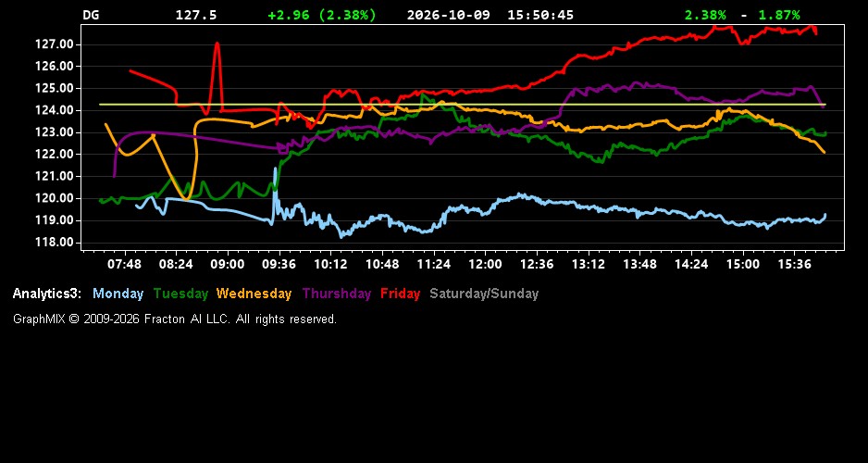Click the 12:36 time axis label

coord(537,264)
